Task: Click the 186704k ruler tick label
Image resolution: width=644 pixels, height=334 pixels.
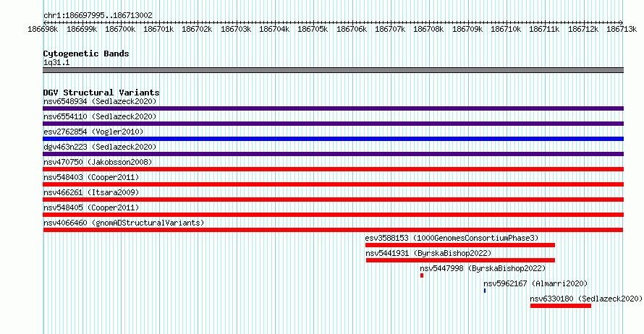Action: point(274,29)
